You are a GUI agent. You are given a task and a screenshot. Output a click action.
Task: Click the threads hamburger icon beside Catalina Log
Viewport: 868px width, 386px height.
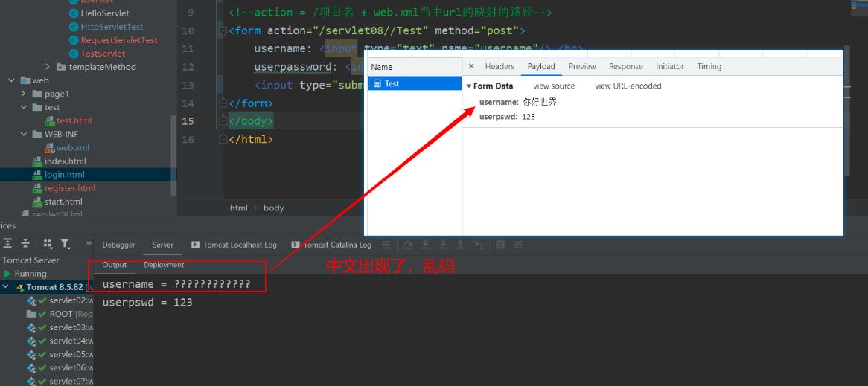(386, 245)
